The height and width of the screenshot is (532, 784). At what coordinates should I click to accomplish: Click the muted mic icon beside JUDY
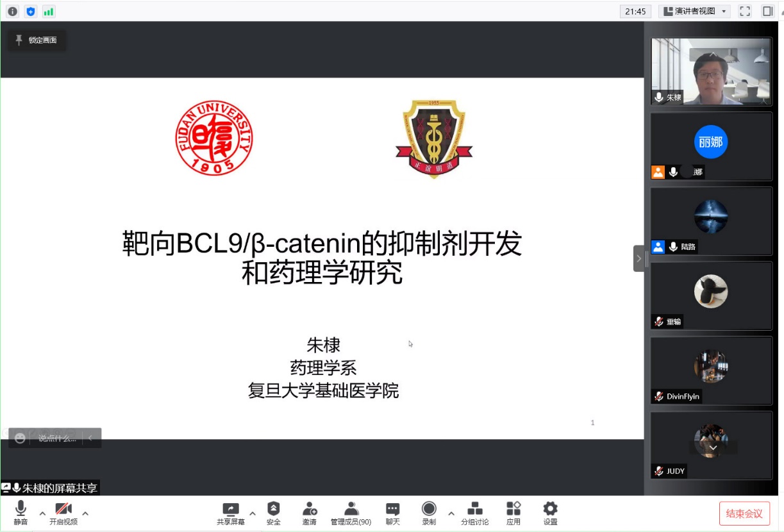658,471
